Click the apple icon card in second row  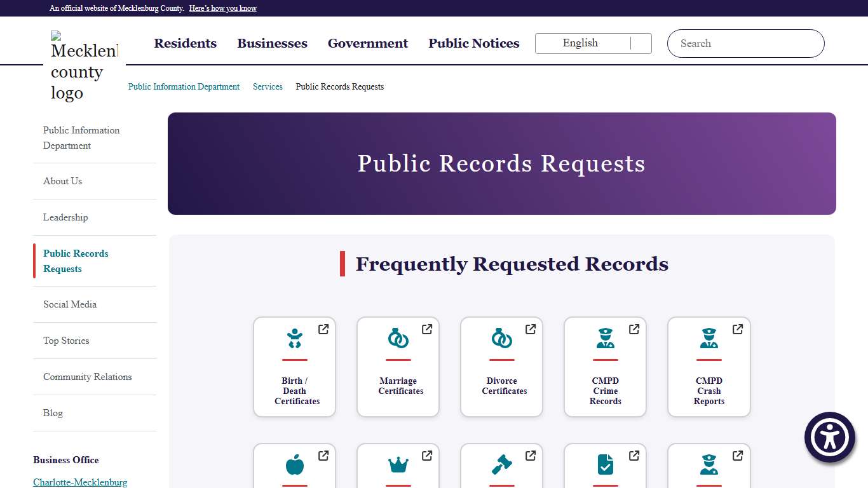tap(295, 465)
